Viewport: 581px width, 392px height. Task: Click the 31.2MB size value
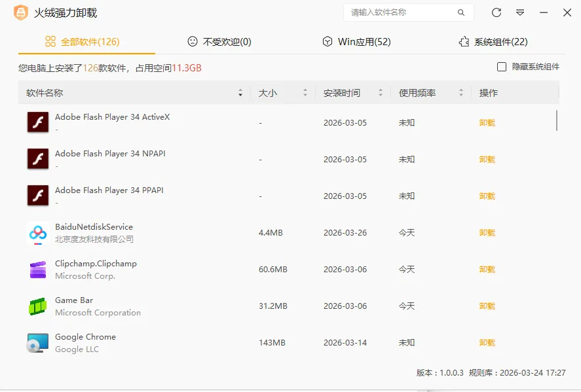pos(273,306)
